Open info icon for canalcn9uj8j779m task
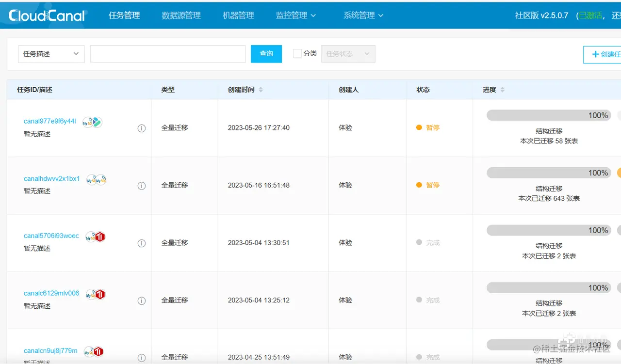 click(142, 358)
